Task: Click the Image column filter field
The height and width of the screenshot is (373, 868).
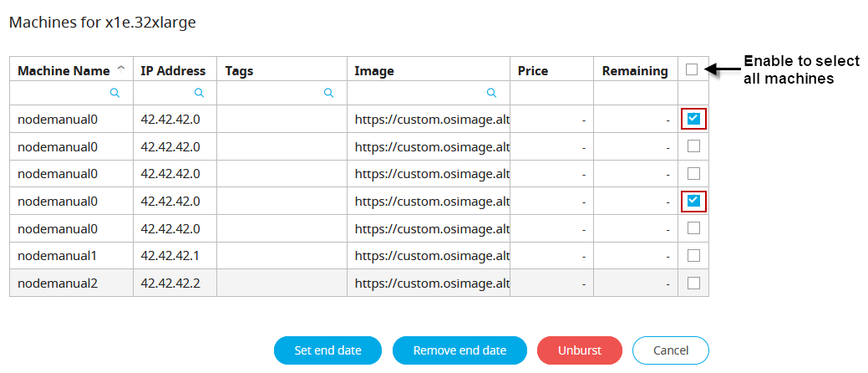Action: point(418,93)
